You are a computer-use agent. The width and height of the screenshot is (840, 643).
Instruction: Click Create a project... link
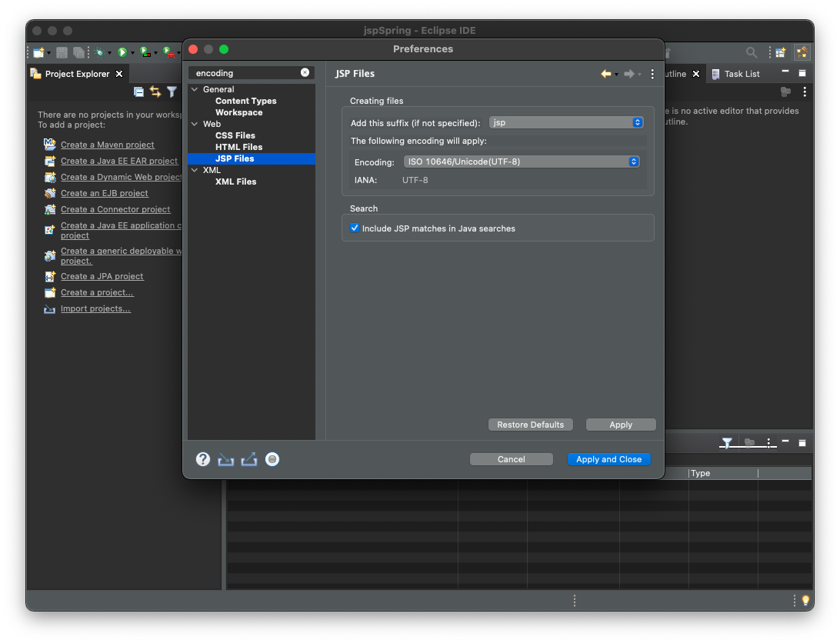point(97,292)
